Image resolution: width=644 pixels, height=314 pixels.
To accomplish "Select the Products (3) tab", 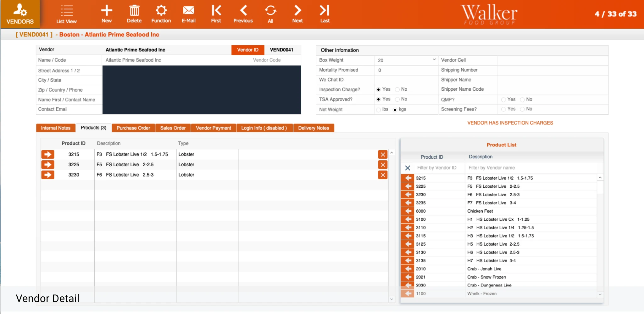I will (93, 128).
